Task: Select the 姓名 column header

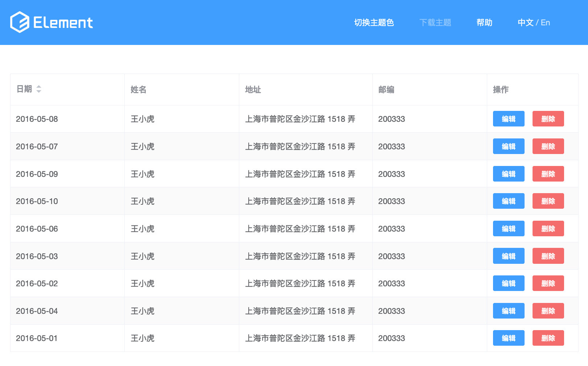Action: coord(138,90)
